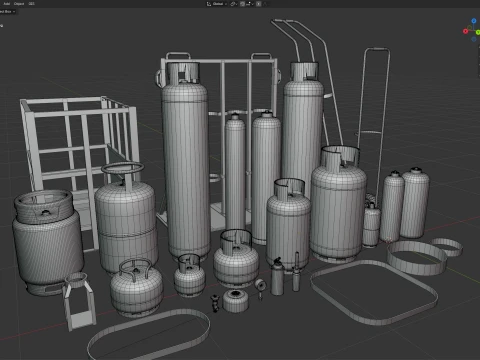This screenshot has height=360, width=480.
Task: Select the small disc-shaped regulator cap
Action: point(236,300)
